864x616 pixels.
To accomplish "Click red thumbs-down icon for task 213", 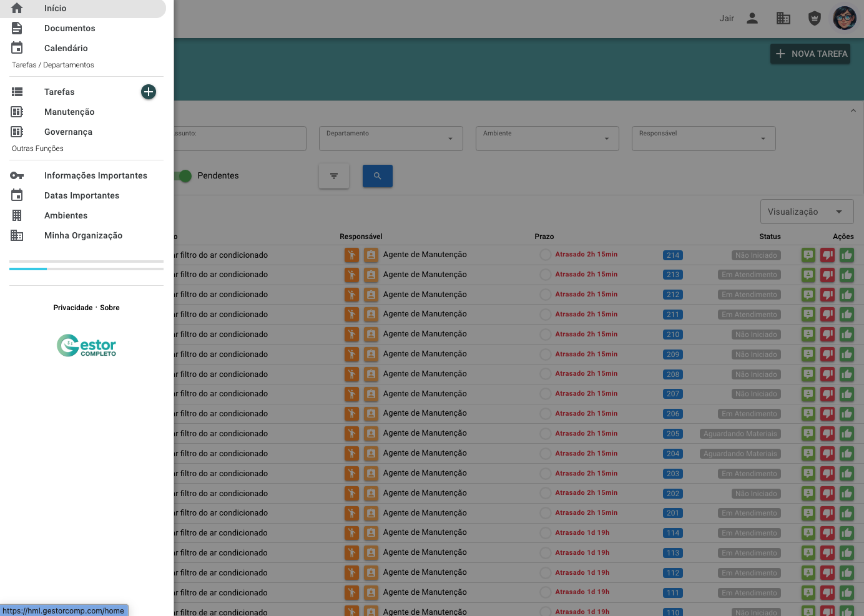I will [x=827, y=275].
